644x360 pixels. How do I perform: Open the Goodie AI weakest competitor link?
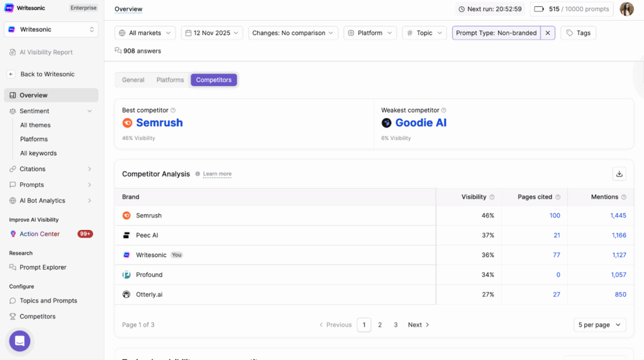tap(421, 123)
